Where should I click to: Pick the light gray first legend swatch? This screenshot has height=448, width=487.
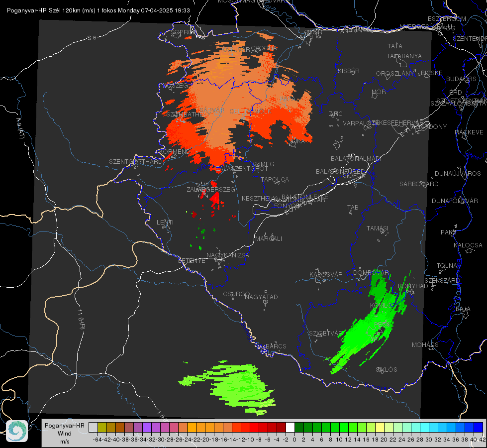pos(93,427)
